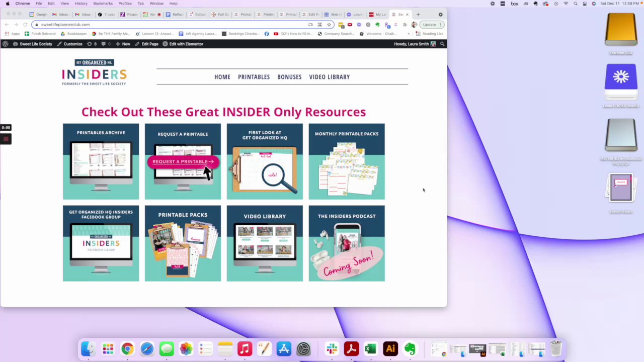Open First Look at Get Organized HQ tile
This screenshot has width=644, height=362.
pyautogui.click(x=265, y=161)
